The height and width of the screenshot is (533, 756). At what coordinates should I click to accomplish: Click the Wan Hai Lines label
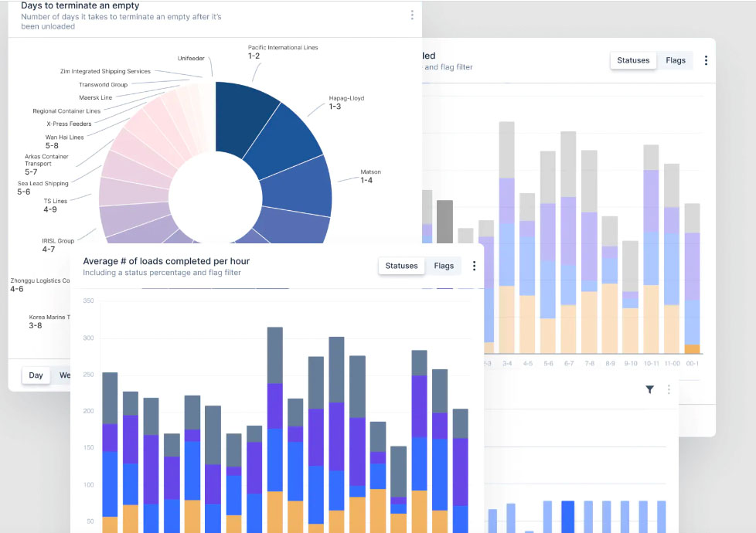[64, 137]
